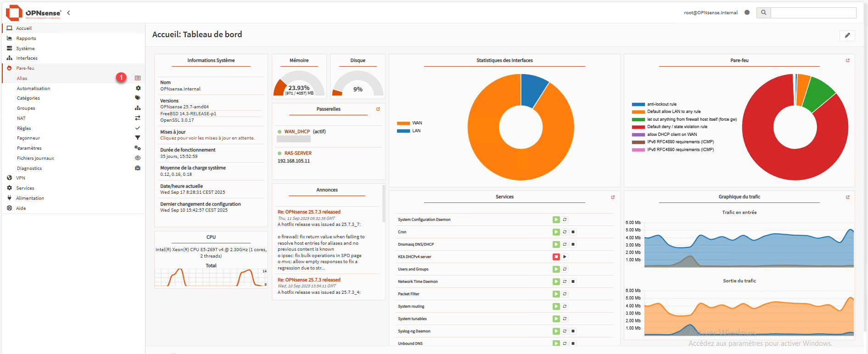This screenshot has width=868, height=354.
Task: Open Services widget external link icon
Action: point(612,197)
